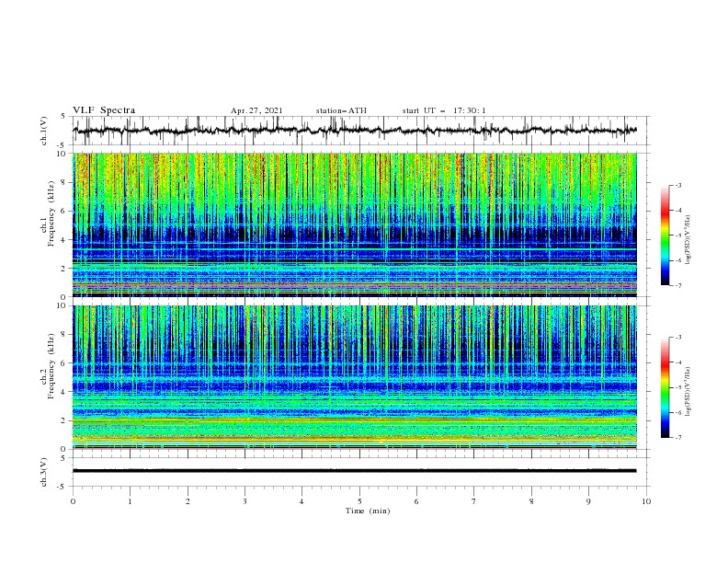Click inside the ch.2 spectrogram panel
The image size is (728, 563).
pyautogui.click(x=355, y=377)
